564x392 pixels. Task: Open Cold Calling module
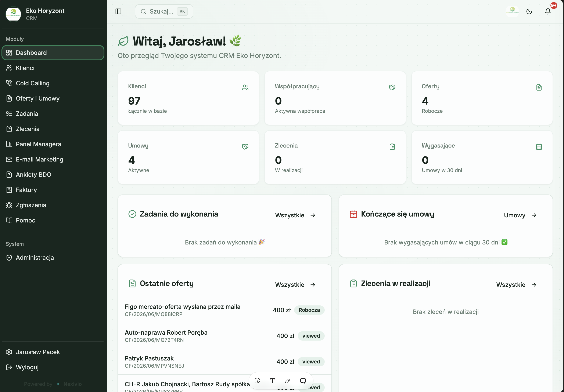(x=53, y=83)
